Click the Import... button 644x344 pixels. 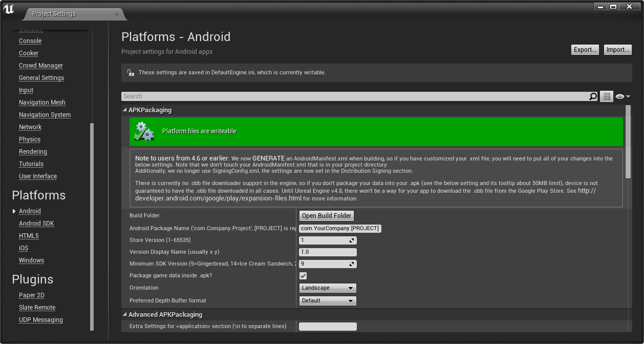coord(618,50)
